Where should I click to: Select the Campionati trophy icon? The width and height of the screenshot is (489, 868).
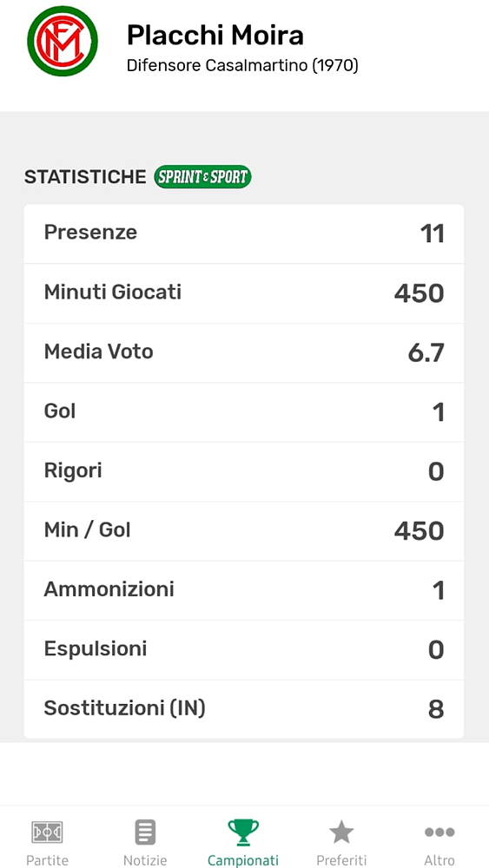click(243, 832)
